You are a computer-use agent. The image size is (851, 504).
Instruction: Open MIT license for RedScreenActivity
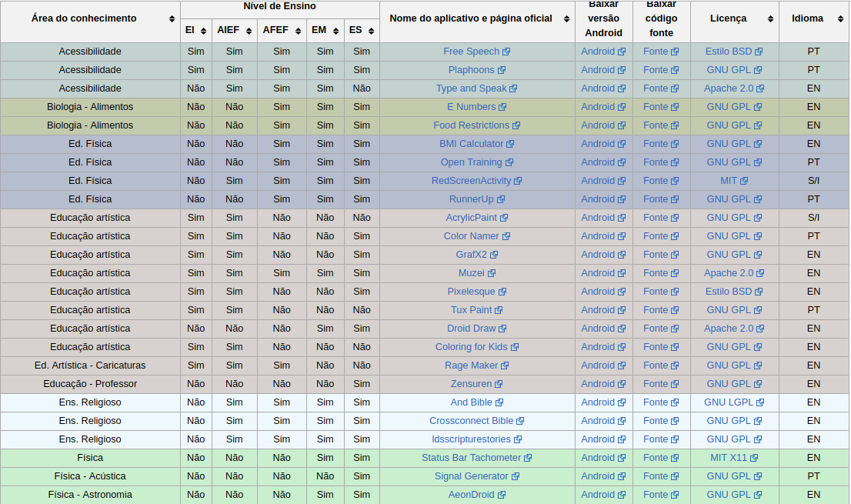click(x=734, y=181)
